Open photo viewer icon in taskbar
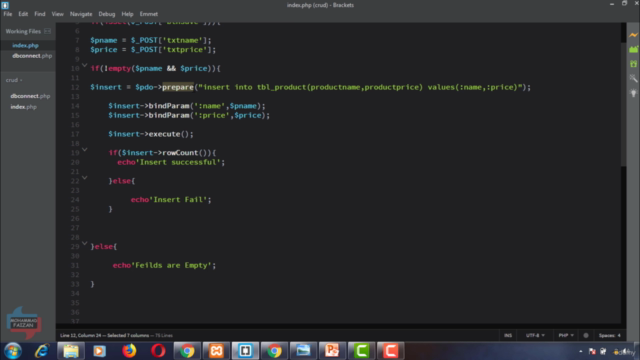The height and width of the screenshot is (360, 640). tap(303, 351)
